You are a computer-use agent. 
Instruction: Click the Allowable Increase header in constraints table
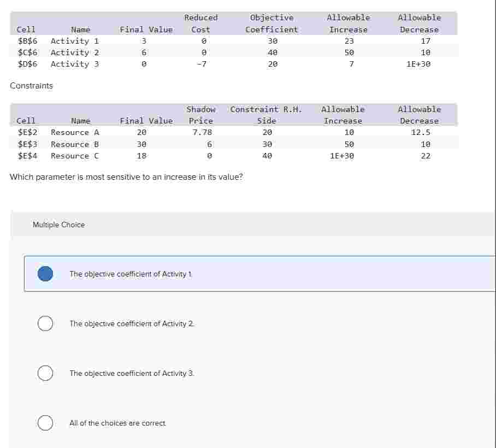(343, 115)
